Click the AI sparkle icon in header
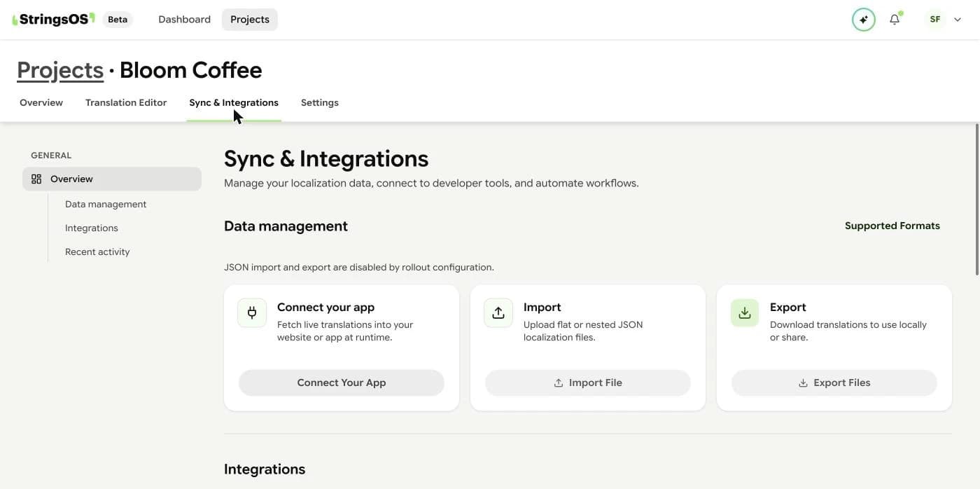Screen dimensions: 980x489 click(864, 20)
